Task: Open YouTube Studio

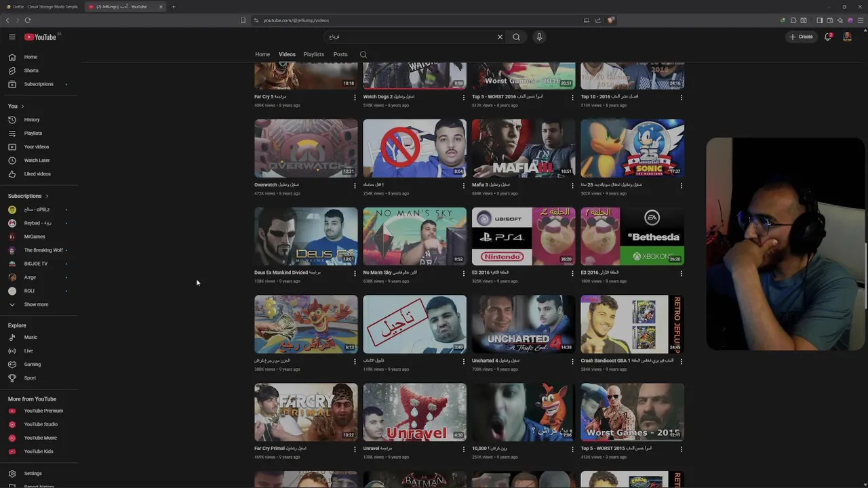Action: tap(41, 424)
